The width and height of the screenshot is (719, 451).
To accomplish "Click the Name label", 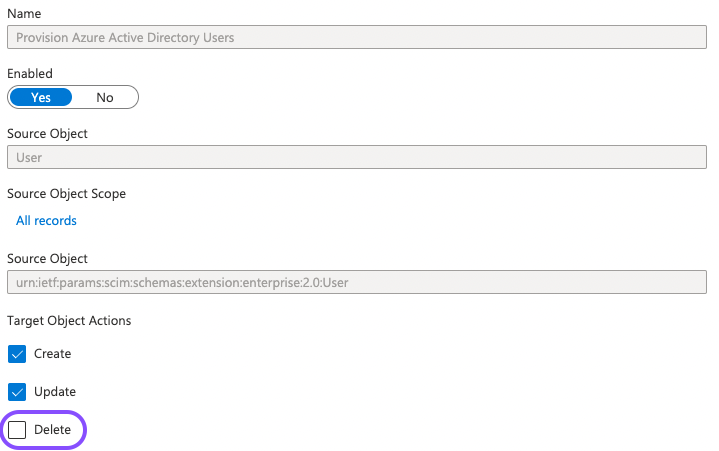I will [24, 13].
